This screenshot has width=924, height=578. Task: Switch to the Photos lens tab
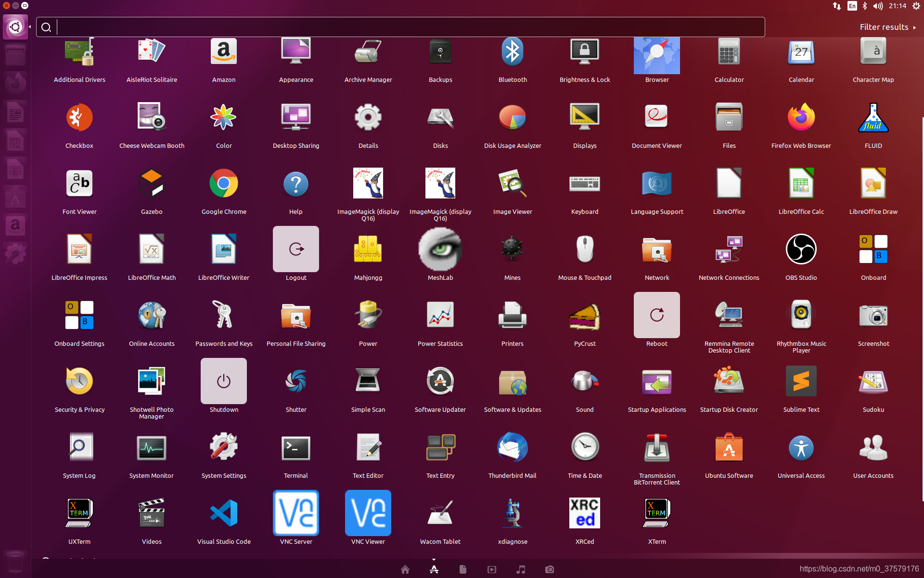tap(550, 570)
